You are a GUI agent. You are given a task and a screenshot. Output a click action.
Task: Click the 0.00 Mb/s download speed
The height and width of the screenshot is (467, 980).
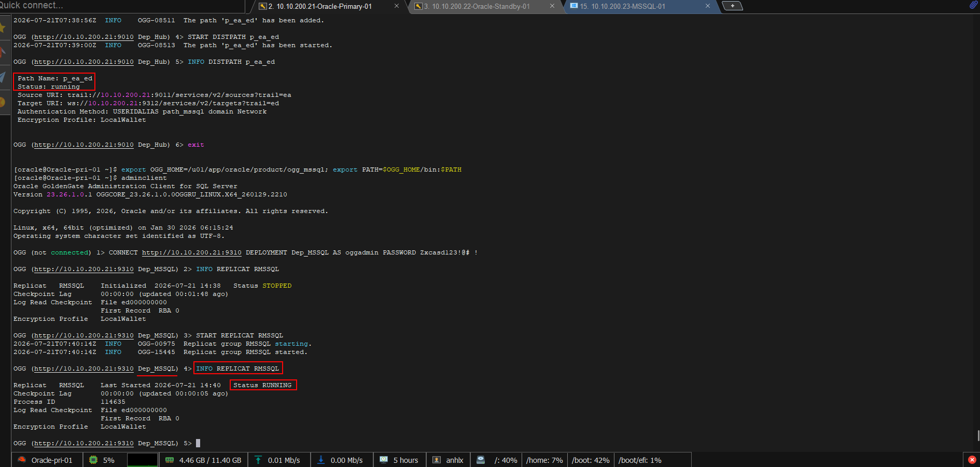pyautogui.click(x=346, y=460)
